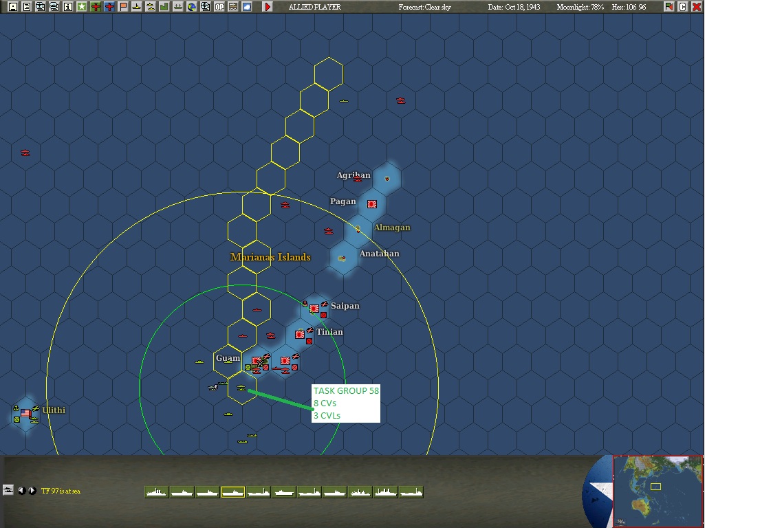782x532 pixels.
Task: Click red plane on green background icon
Action: point(96,7)
